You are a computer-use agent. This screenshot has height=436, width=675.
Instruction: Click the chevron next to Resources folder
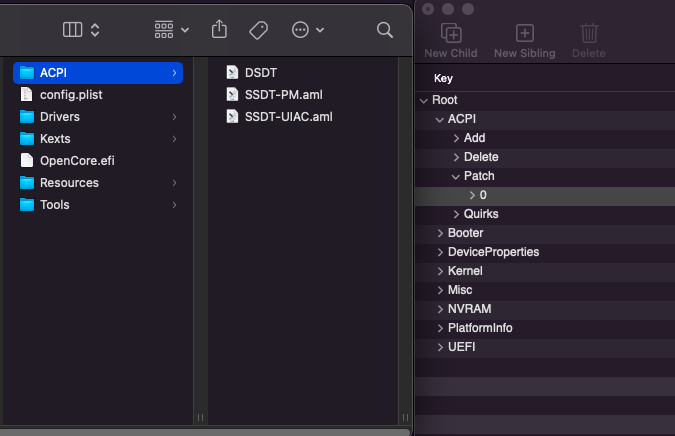click(x=174, y=182)
